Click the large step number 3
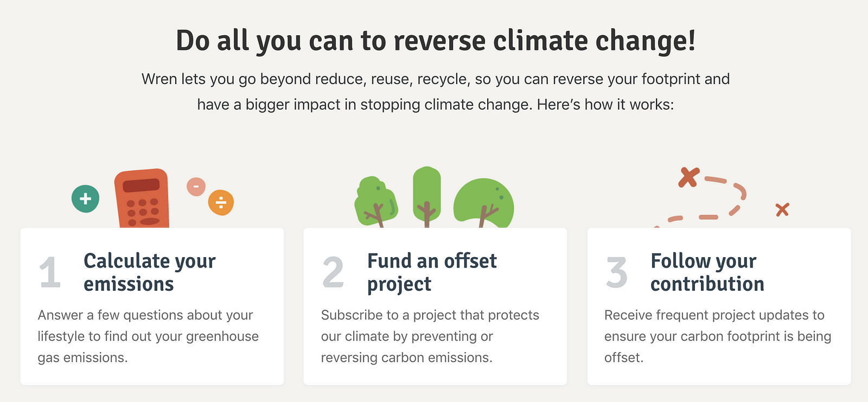 (x=617, y=272)
